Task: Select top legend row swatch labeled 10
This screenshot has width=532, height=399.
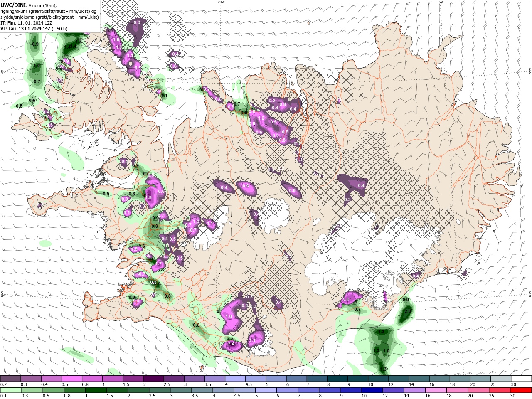Action: coord(378,379)
